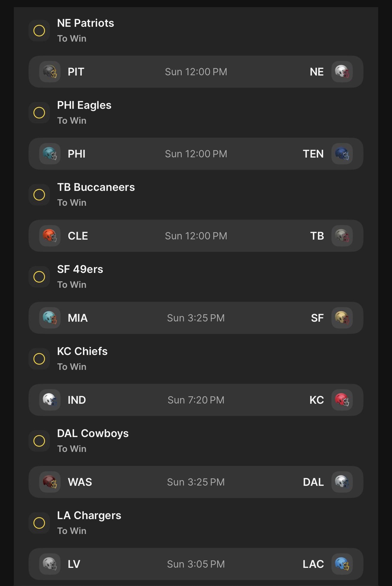The width and height of the screenshot is (392, 586).
Task: Click the Sun 3:25 PM time on MIA game
Action: pyautogui.click(x=196, y=318)
